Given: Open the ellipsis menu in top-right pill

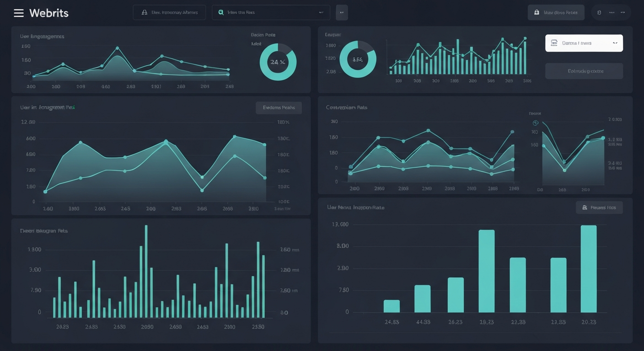Looking at the screenshot, I should click(612, 13).
